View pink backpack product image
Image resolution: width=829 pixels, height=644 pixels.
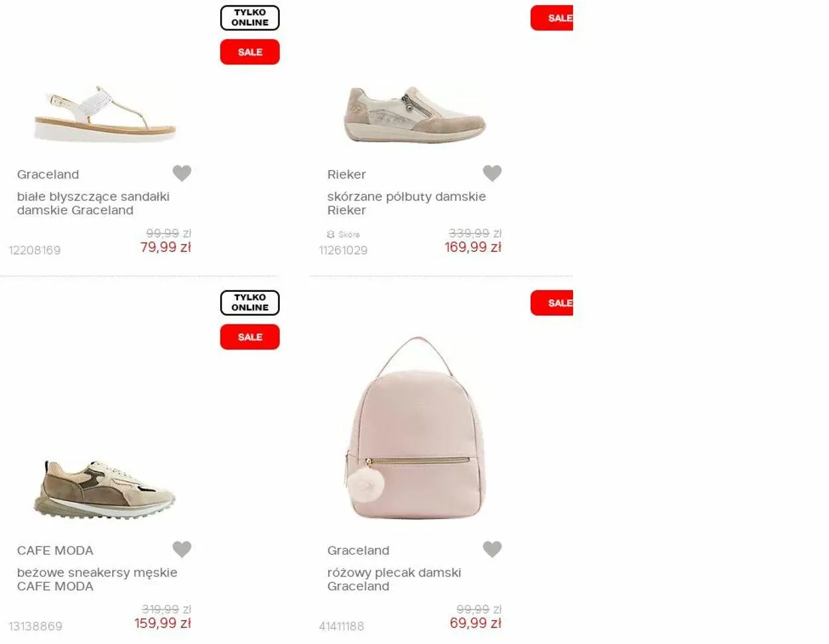[414, 428]
